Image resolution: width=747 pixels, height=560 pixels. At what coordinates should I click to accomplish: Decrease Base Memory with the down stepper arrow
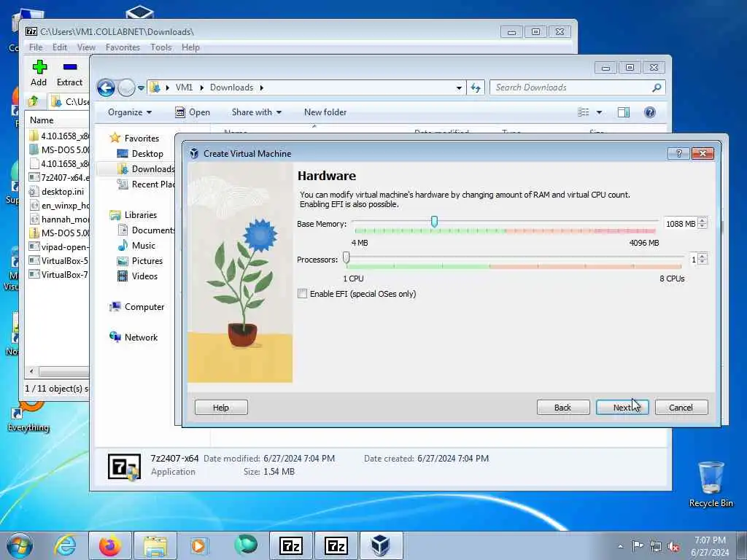[x=703, y=227]
